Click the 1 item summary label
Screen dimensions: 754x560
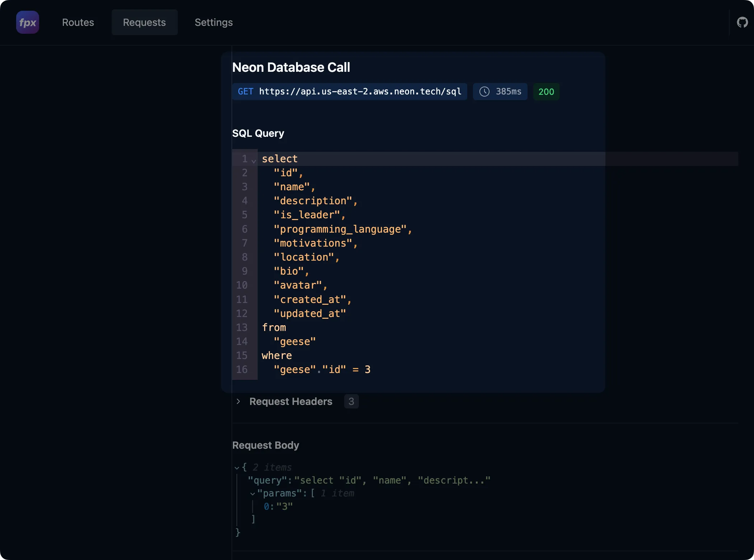[x=337, y=494]
